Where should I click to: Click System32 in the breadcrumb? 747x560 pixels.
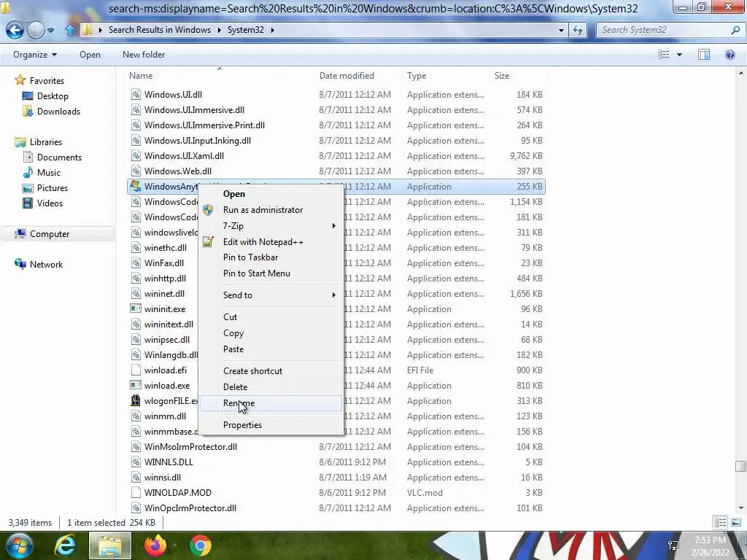tap(245, 30)
